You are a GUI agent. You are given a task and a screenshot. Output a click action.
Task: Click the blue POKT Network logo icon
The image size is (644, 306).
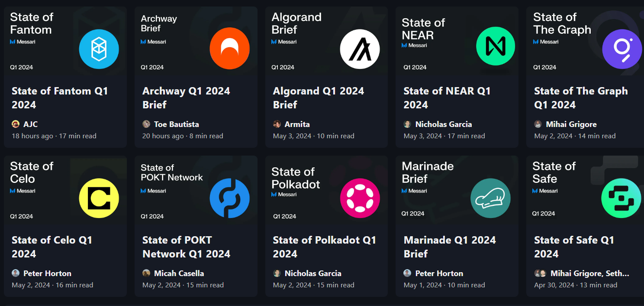[x=229, y=198]
